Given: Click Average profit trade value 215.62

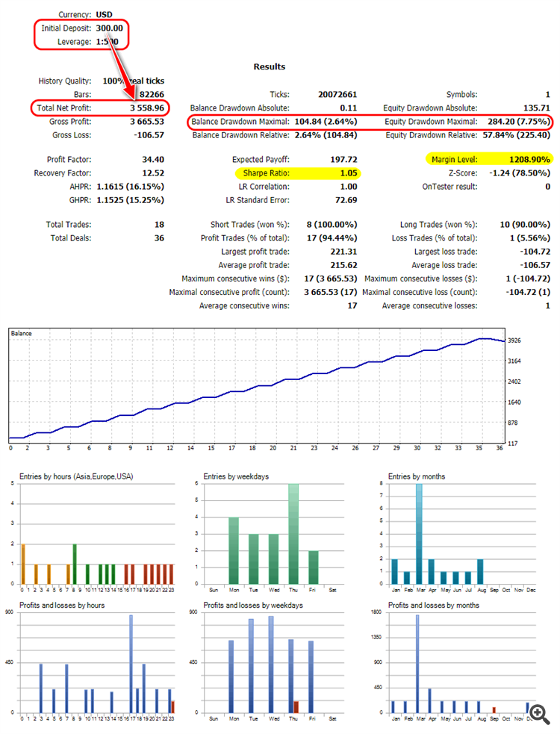Looking at the screenshot, I should pyautogui.click(x=343, y=265).
